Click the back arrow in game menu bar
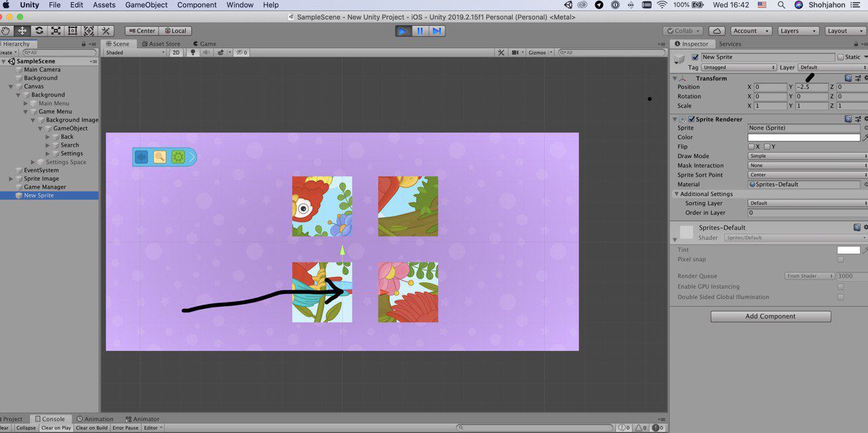This screenshot has width=868, height=433. (x=142, y=157)
